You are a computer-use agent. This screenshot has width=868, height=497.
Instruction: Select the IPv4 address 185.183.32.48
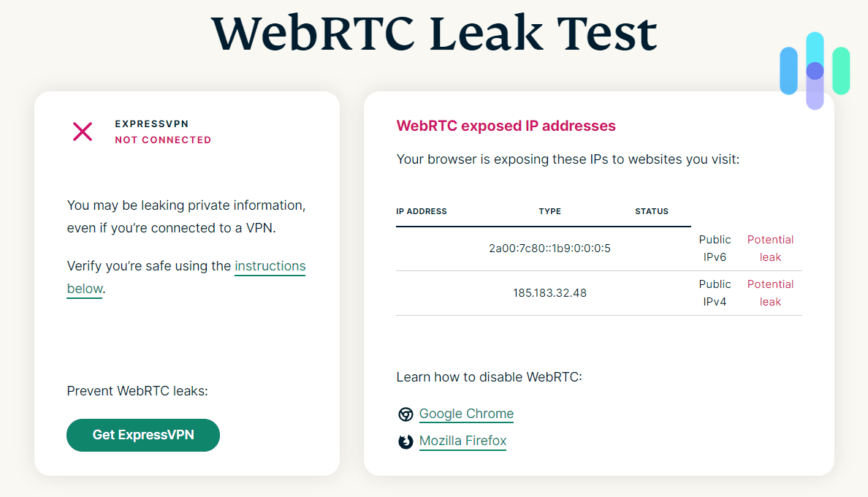click(549, 293)
